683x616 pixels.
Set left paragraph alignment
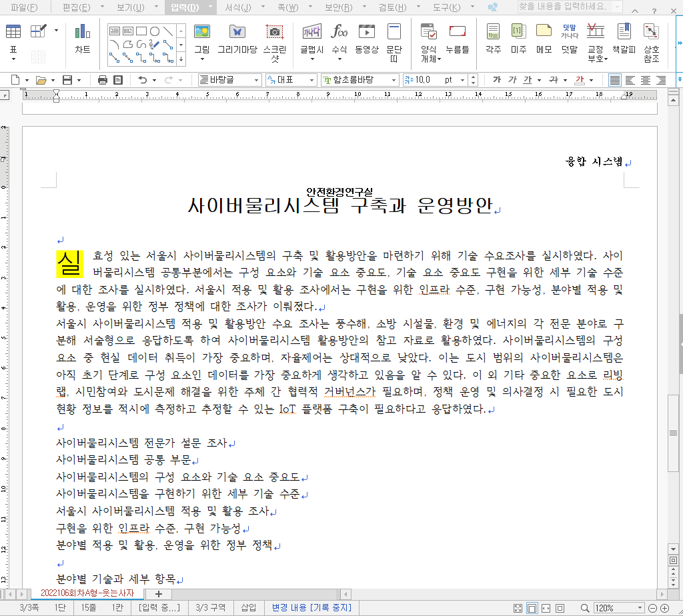pos(630,79)
